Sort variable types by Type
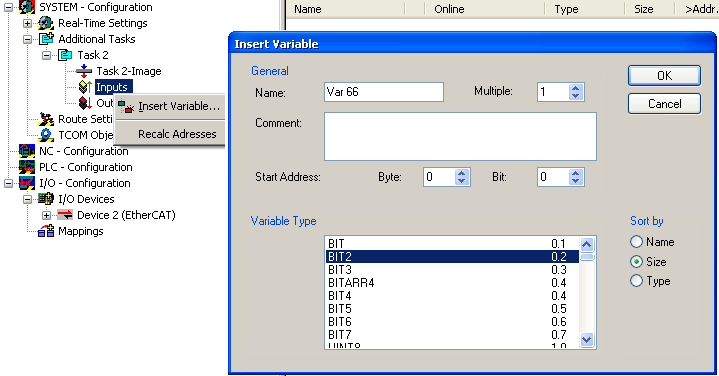Viewport: 719px width, 376px height. click(636, 281)
